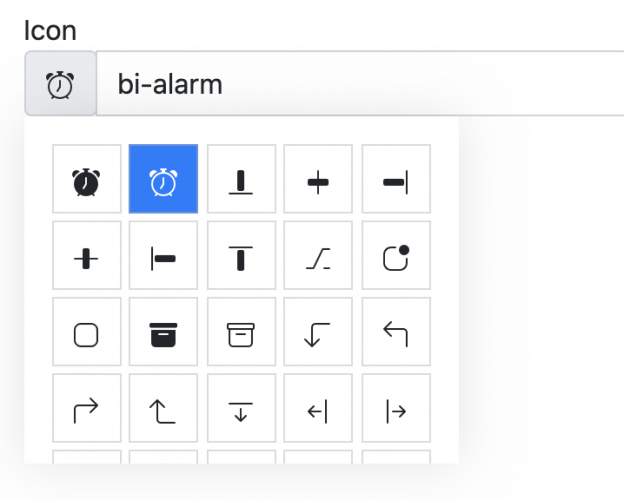
Task: Choose the arrow-90deg-up icon
Action: click(x=163, y=408)
